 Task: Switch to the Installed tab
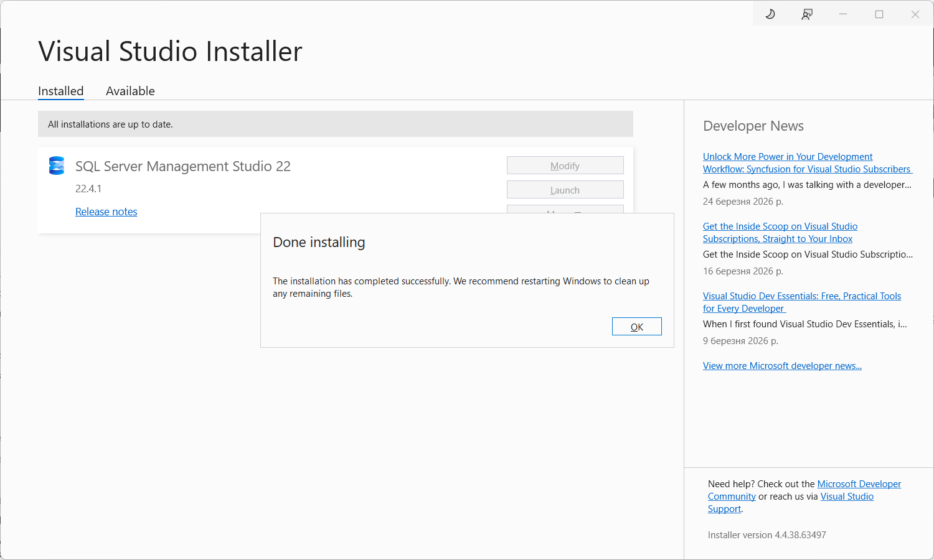[x=60, y=91]
